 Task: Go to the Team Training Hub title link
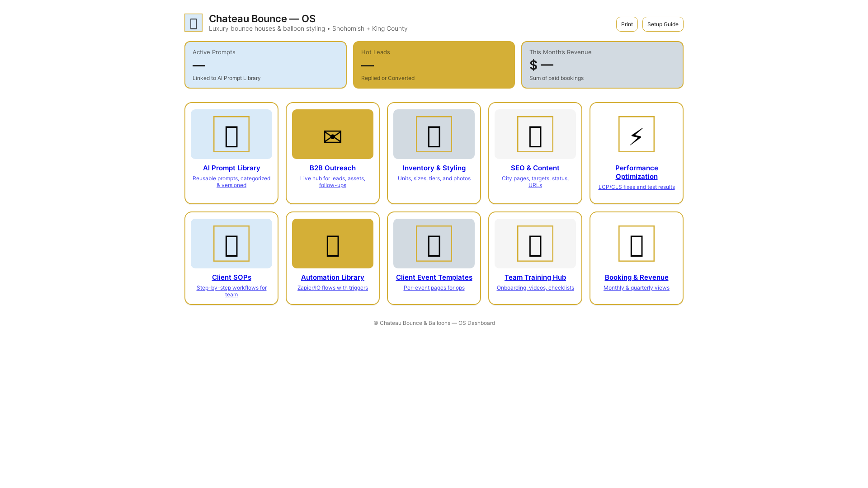(535, 277)
